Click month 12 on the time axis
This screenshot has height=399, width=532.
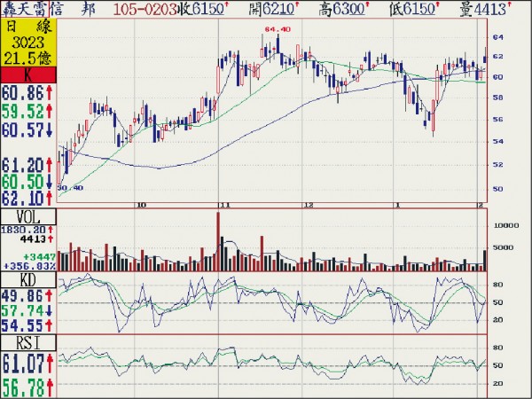pos(309,204)
